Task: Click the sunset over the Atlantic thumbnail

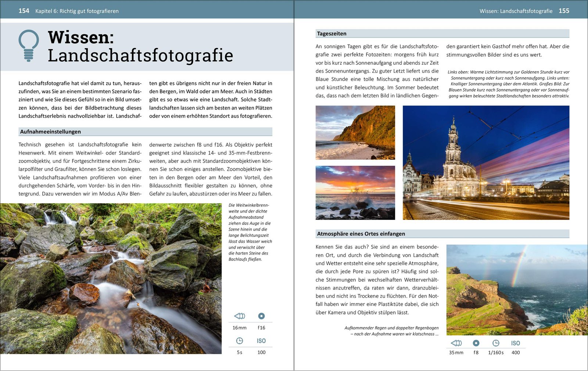Action: click(x=356, y=190)
